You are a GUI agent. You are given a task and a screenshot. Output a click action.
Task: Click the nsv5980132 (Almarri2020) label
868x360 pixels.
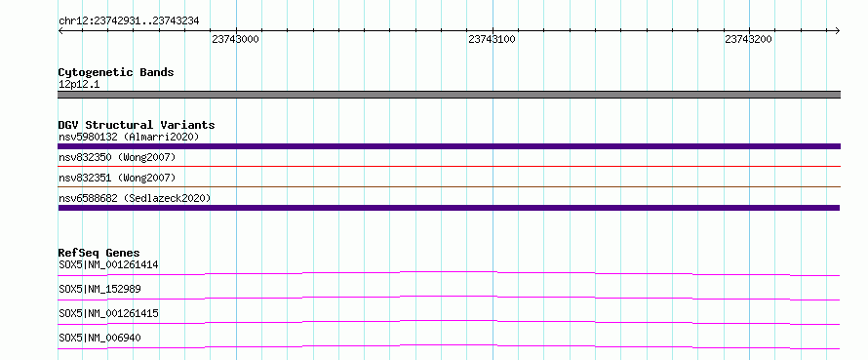(x=129, y=137)
